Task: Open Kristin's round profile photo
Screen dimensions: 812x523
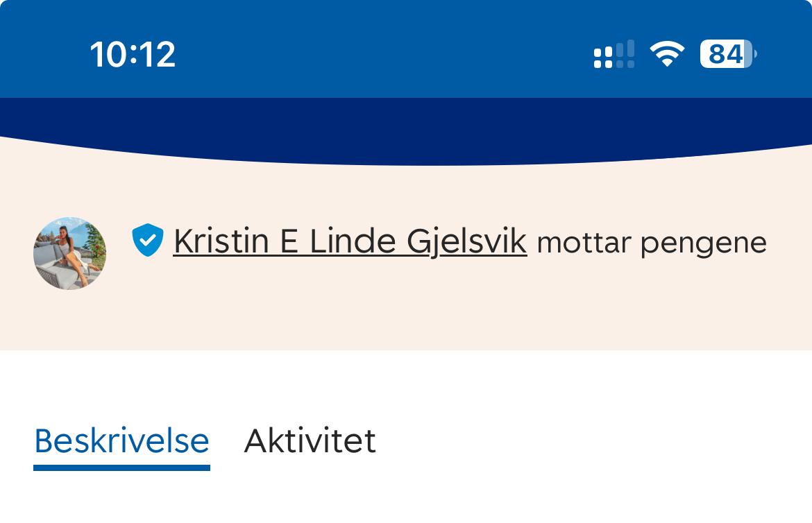Action: click(x=69, y=253)
